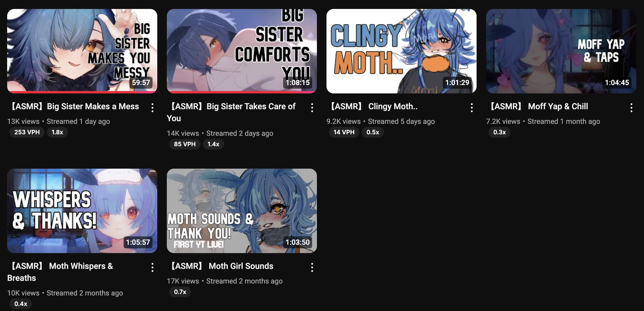Click the 14 VPH badge
644x311 pixels.
(344, 132)
